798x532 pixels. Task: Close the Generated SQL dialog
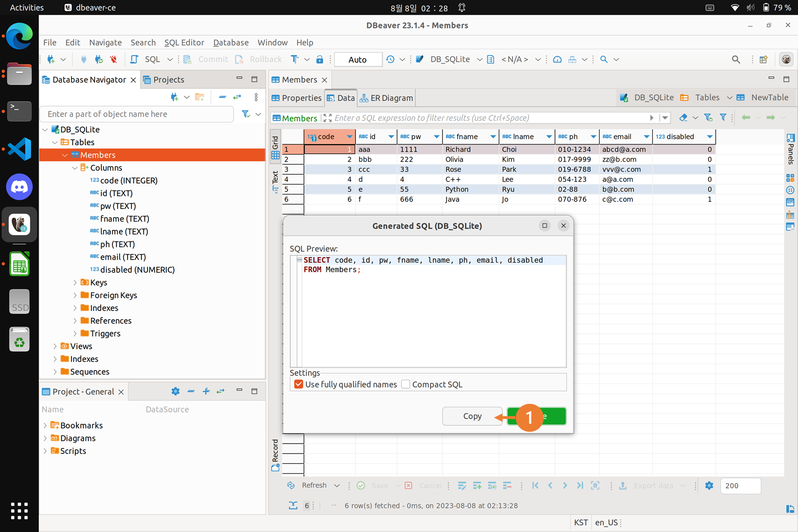(x=563, y=226)
